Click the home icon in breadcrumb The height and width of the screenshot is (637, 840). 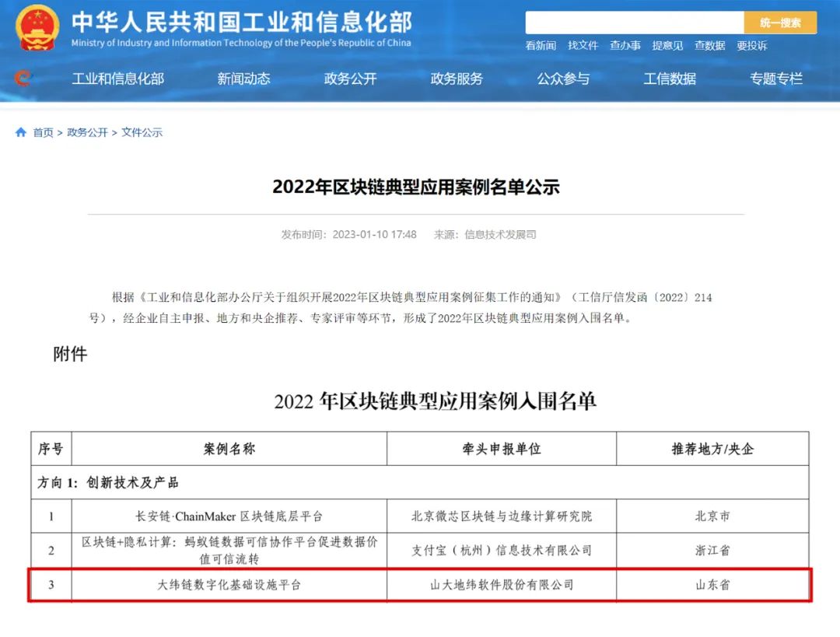21,133
